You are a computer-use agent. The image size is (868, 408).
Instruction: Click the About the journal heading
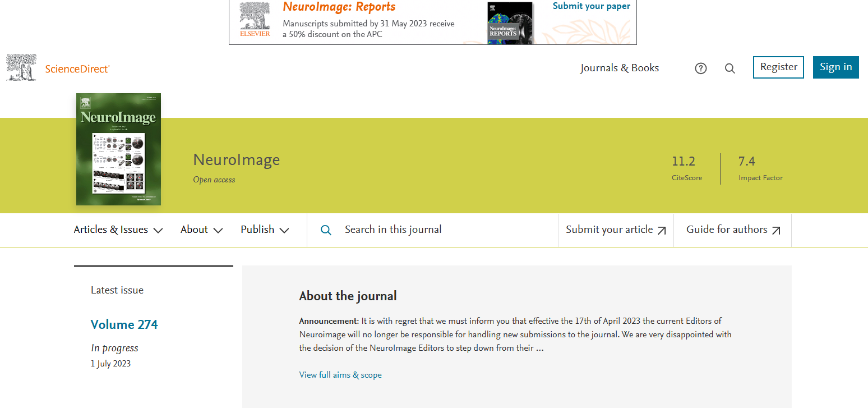coord(348,296)
